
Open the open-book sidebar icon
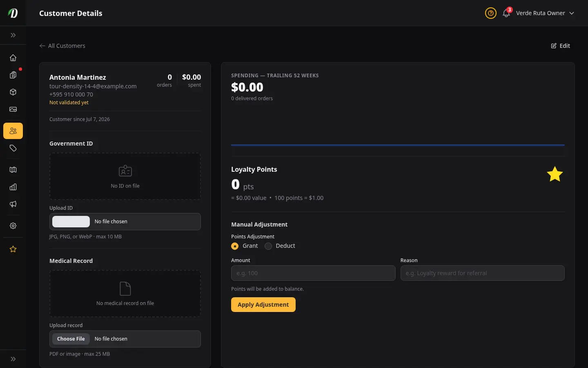click(13, 170)
